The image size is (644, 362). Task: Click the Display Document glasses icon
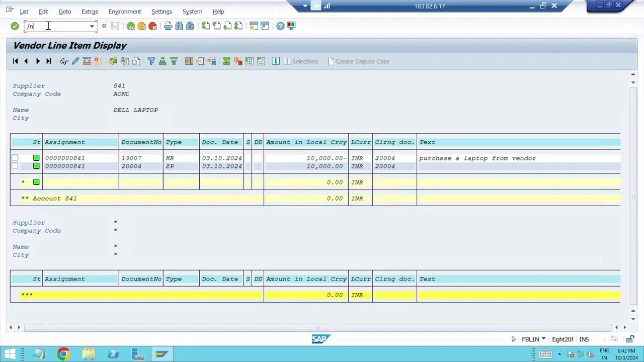[x=64, y=61]
